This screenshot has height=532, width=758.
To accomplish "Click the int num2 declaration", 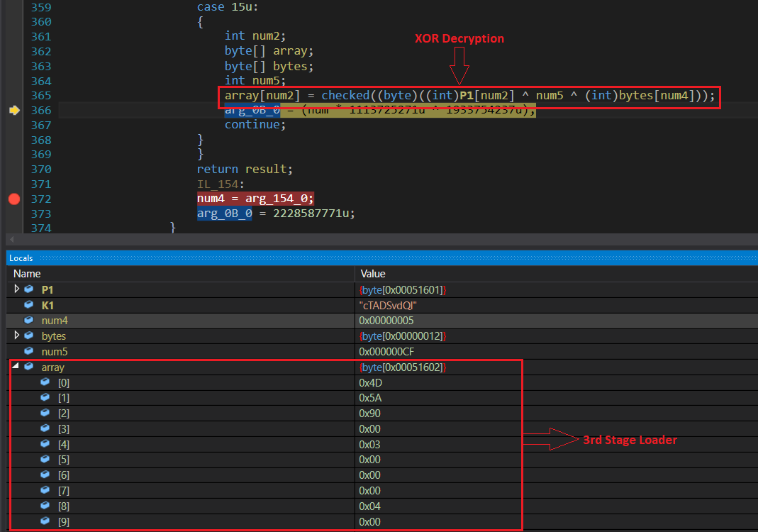I will pos(255,35).
